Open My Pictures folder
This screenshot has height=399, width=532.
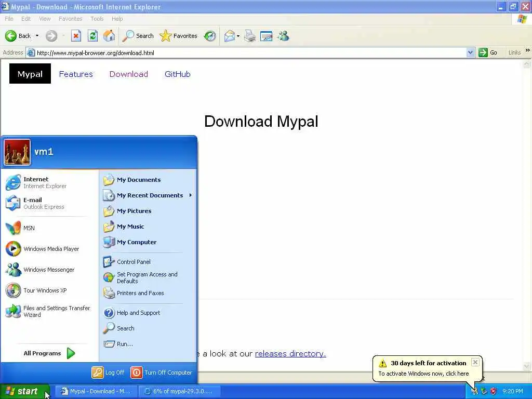tap(148, 211)
